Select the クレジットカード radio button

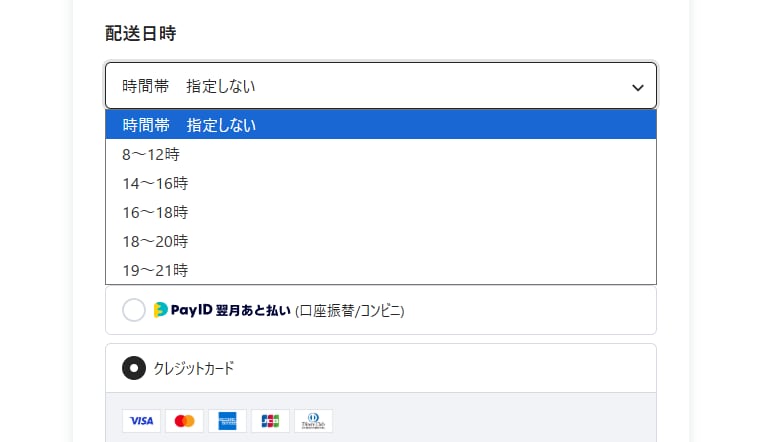pos(134,368)
